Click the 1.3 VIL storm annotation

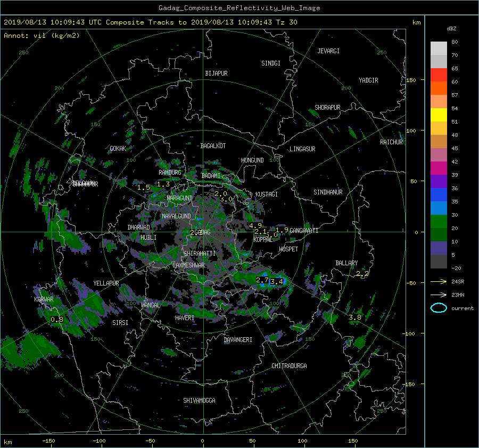[x=163, y=184]
